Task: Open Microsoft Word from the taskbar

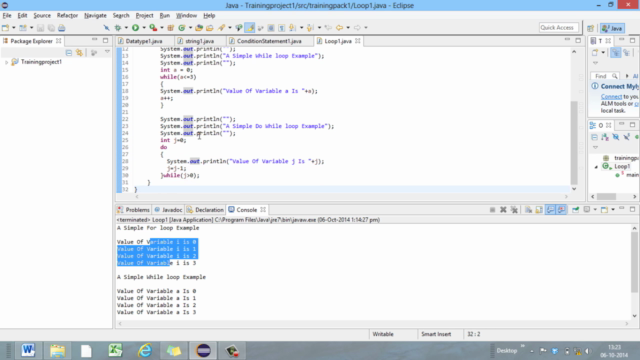Action: (x=28, y=350)
